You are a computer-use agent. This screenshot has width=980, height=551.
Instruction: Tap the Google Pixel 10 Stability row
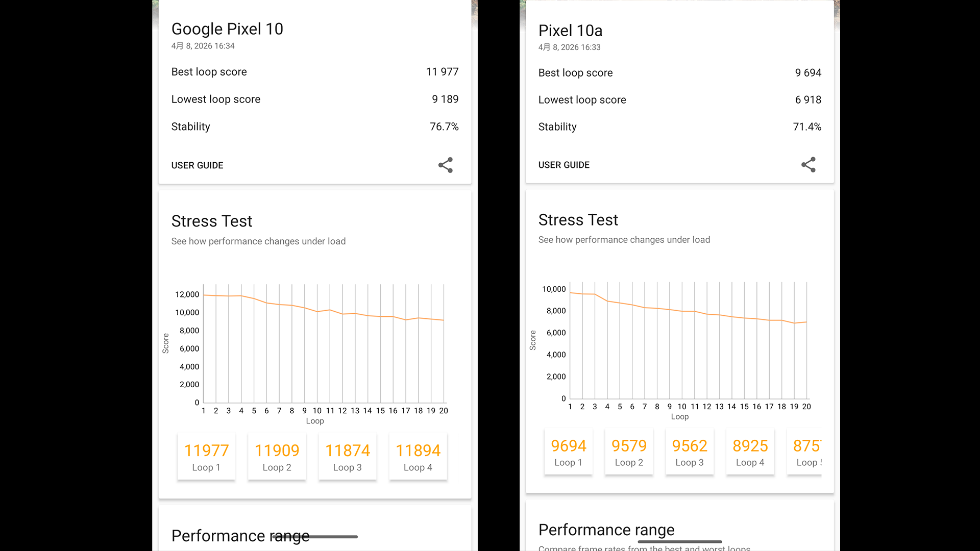(x=314, y=127)
